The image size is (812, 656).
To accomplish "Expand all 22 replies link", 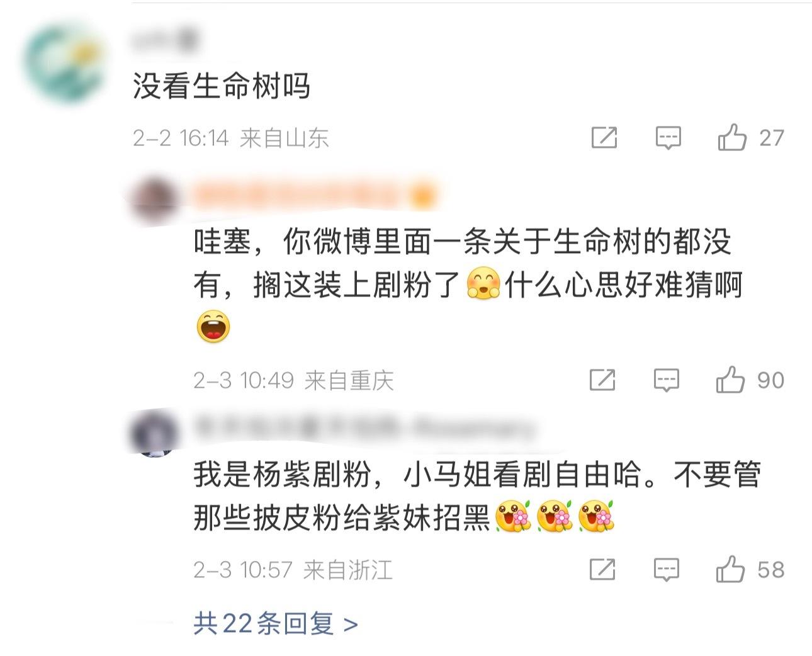I will (x=276, y=624).
